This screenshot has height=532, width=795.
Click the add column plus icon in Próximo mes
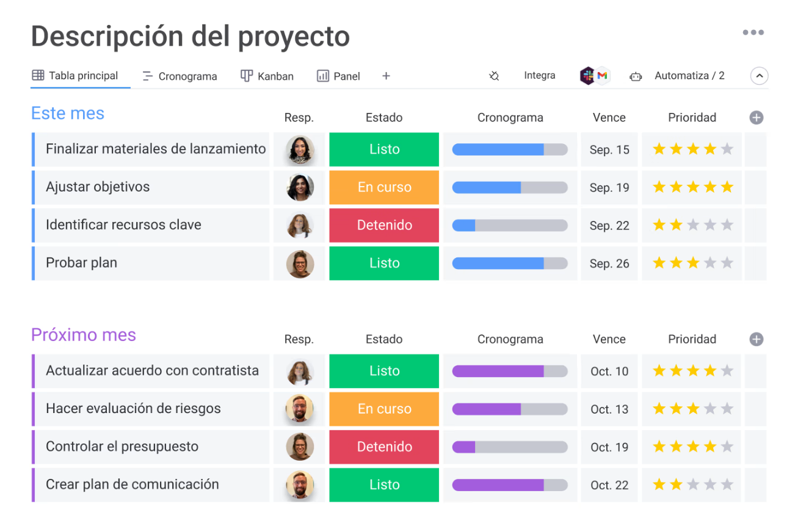(756, 339)
